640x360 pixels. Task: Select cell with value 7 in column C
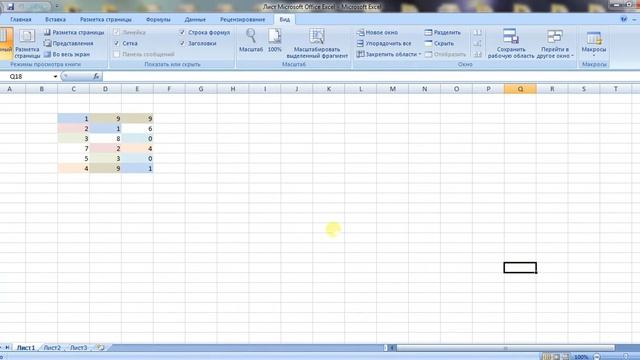tap(73, 149)
